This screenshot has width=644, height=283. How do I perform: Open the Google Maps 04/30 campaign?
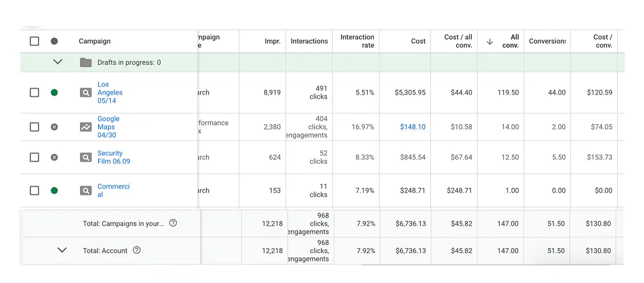pos(109,127)
